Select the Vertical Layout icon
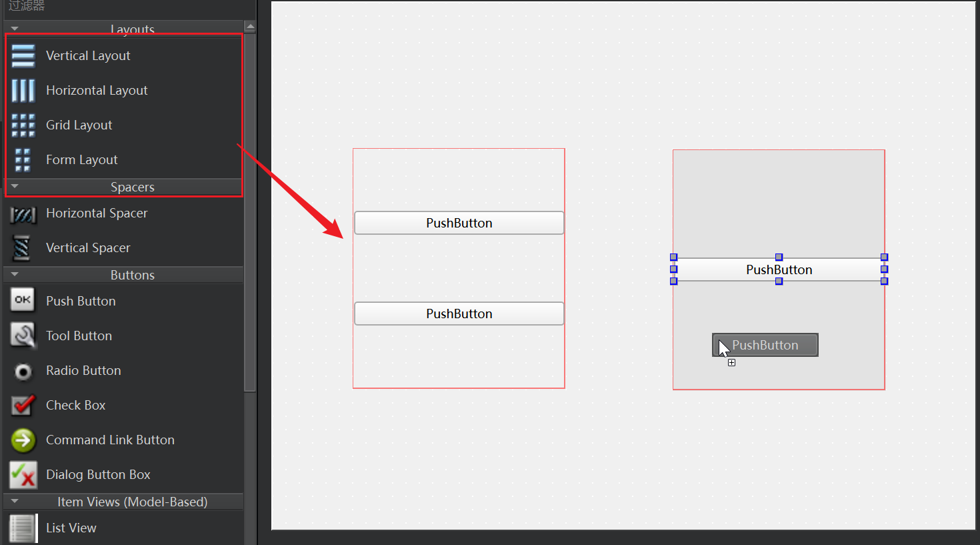This screenshot has width=980, height=545. tap(23, 56)
